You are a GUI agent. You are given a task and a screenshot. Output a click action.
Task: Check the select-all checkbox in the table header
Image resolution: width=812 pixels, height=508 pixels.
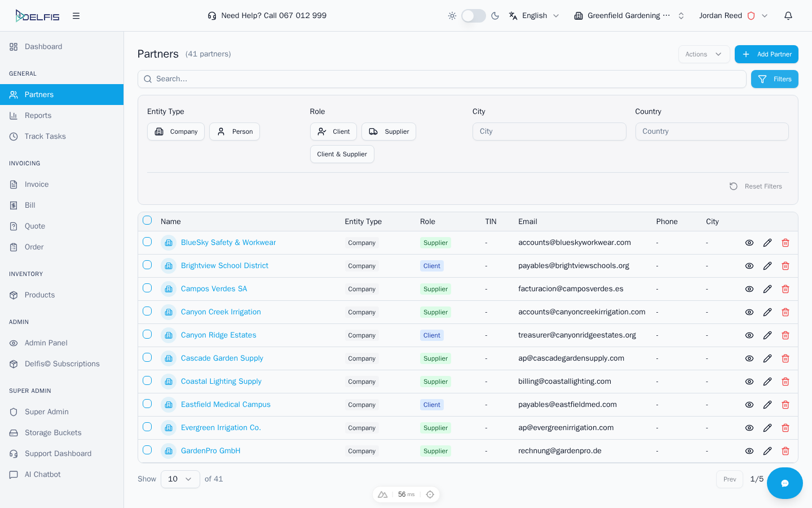click(x=147, y=221)
